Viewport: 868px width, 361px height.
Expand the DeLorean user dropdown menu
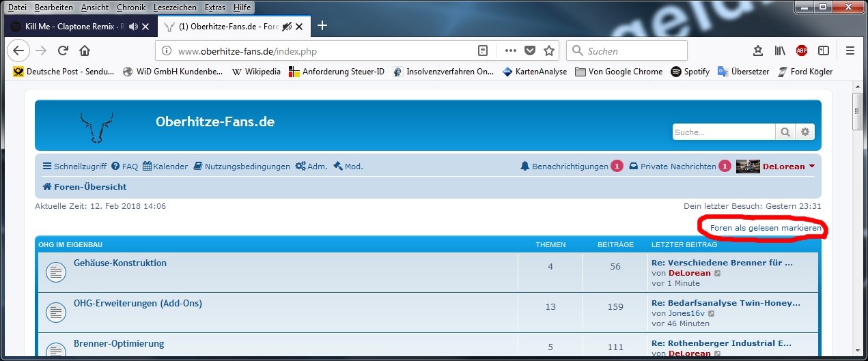point(811,167)
